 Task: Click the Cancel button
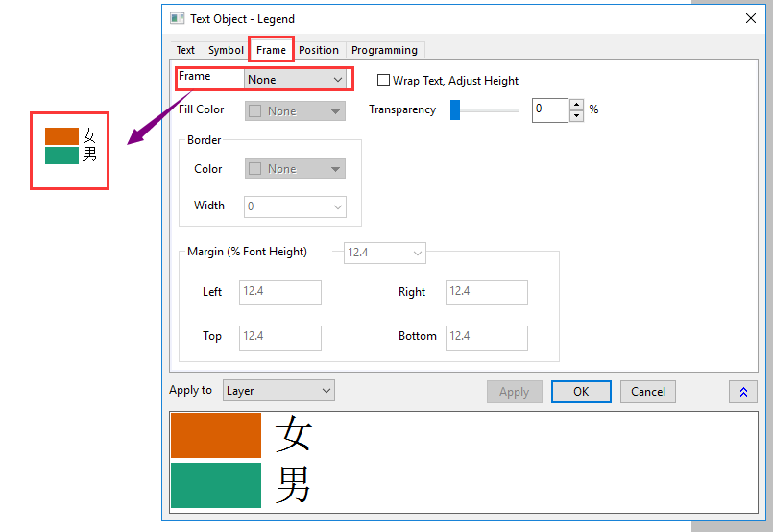pos(648,392)
